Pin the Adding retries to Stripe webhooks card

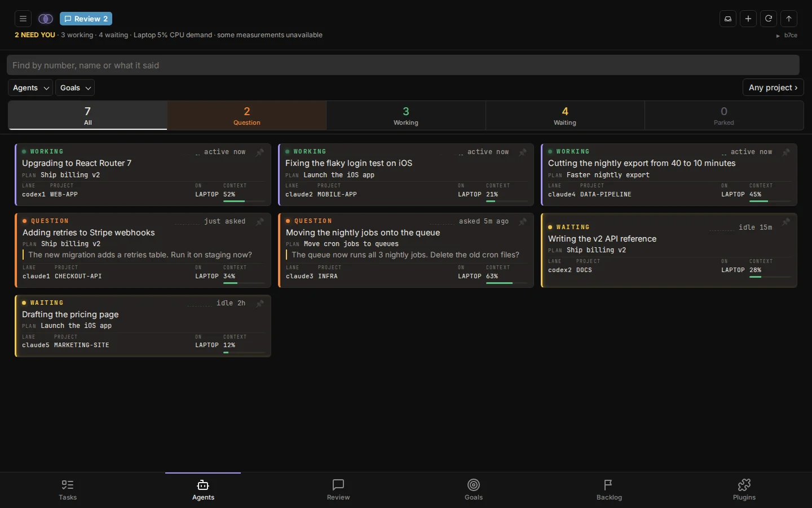tap(260, 222)
